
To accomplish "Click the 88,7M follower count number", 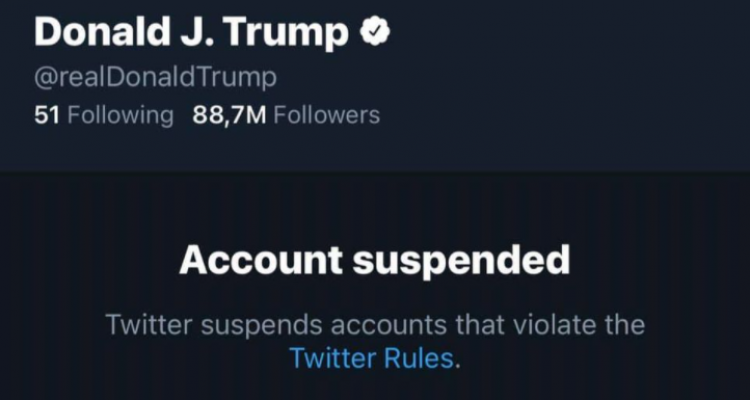I will (x=228, y=115).
